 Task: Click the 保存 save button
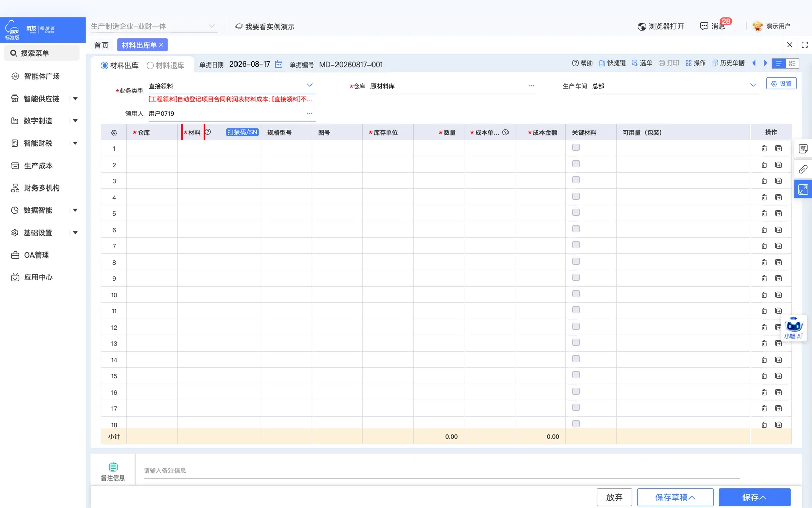click(754, 497)
